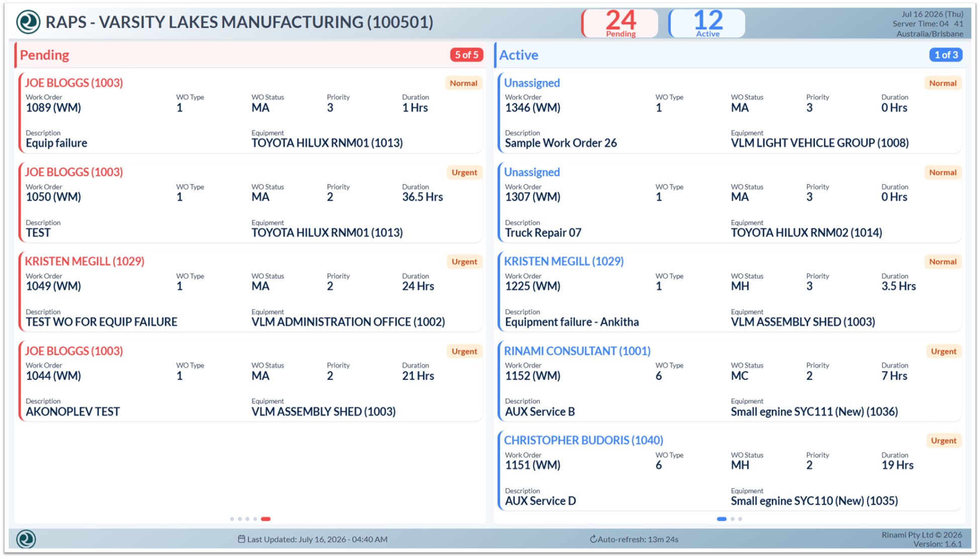Click the 36.5 Hrs duration value
The height and width of the screenshot is (558, 980).
point(423,197)
